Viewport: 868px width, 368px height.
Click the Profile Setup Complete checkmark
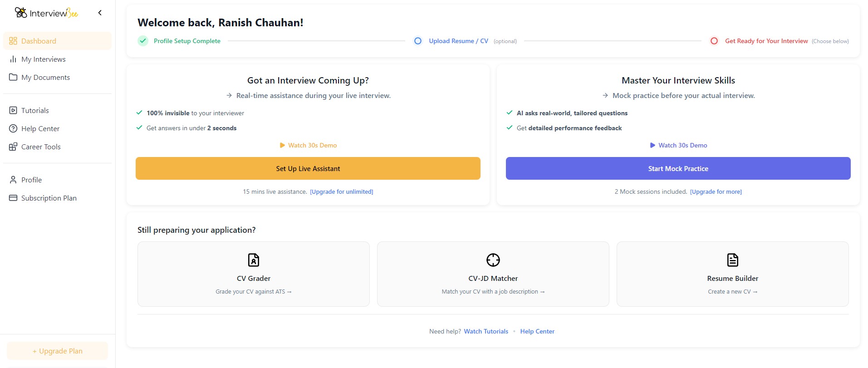pos(143,41)
